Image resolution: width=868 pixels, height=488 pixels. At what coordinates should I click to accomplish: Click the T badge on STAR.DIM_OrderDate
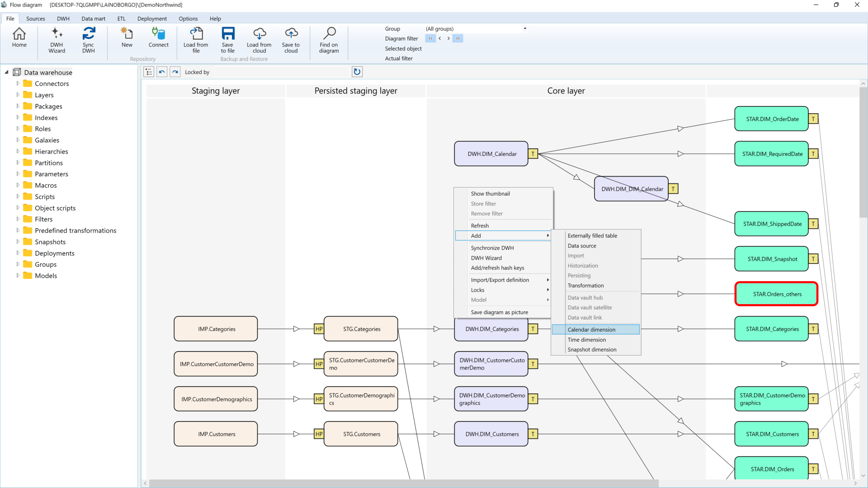813,119
